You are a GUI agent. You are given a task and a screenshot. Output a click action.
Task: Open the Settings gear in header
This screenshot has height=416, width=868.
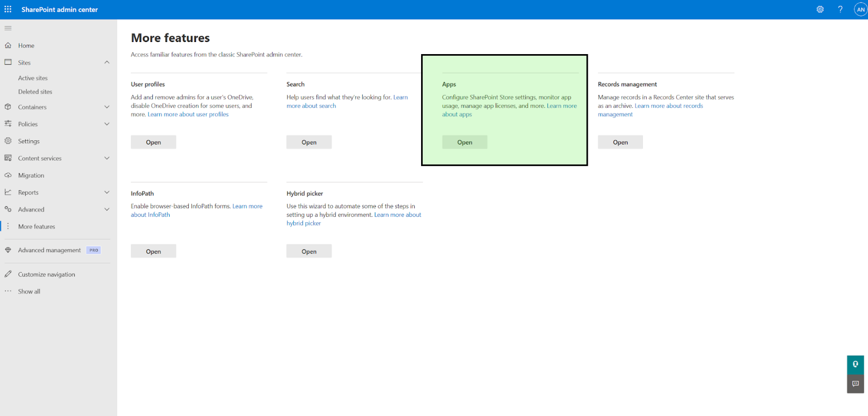click(820, 9)
